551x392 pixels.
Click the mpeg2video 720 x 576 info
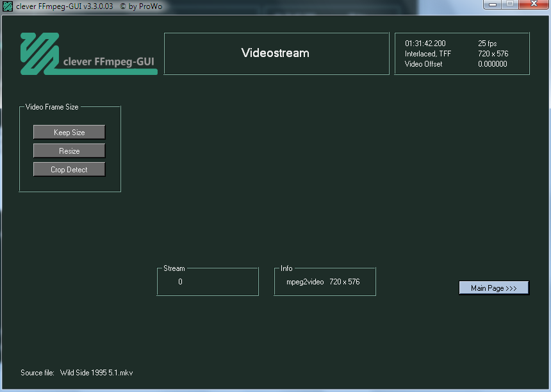pyautogui.click(x=323, y=282)
